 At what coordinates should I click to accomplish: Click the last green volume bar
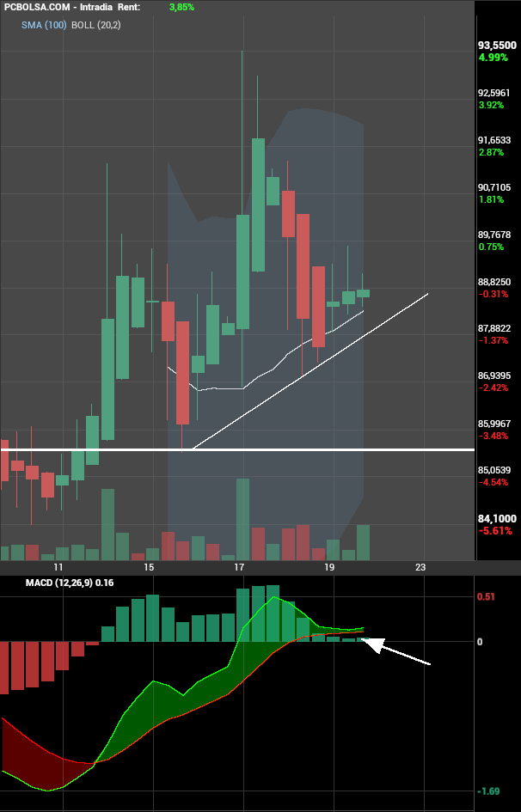(363, 542)
